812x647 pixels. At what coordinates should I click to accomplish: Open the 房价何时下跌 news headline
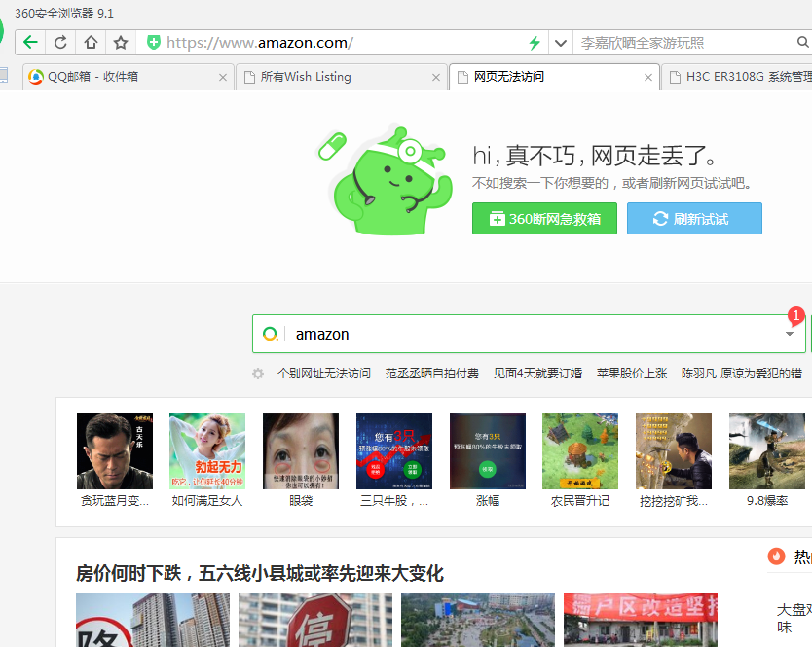(x=260, y=573)
